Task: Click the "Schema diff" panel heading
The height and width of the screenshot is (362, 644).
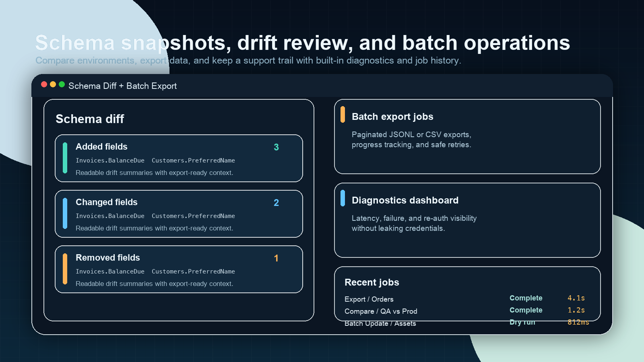Action: [90, 119]
